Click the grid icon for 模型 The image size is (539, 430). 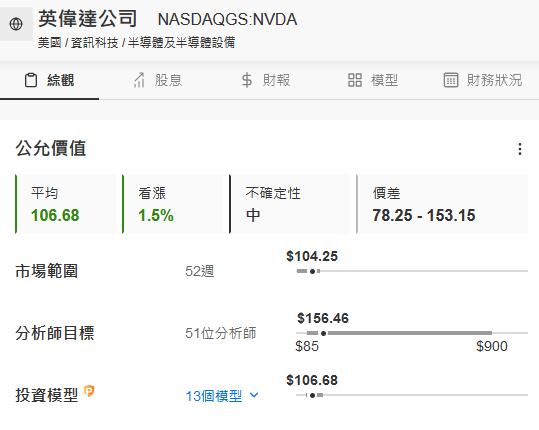355,80
